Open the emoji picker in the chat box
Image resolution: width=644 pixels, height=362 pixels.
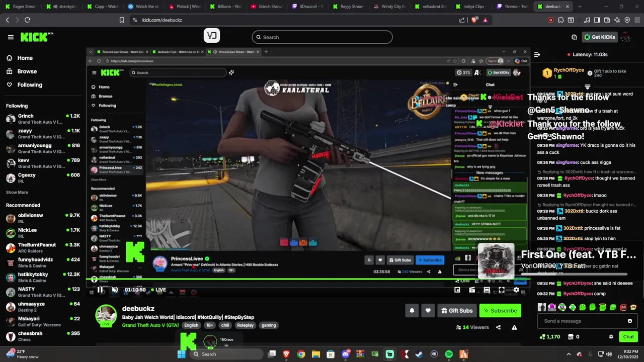(x=630, y=321)
